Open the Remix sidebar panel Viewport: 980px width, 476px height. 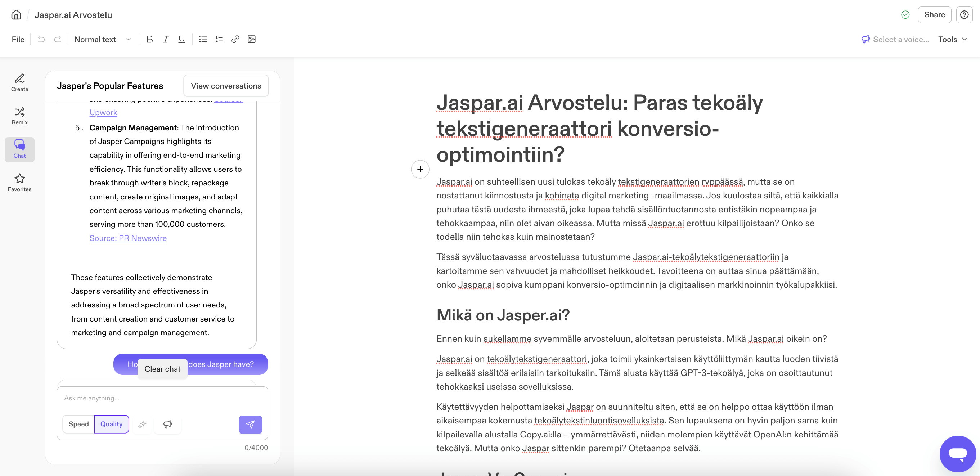point(20,116)
